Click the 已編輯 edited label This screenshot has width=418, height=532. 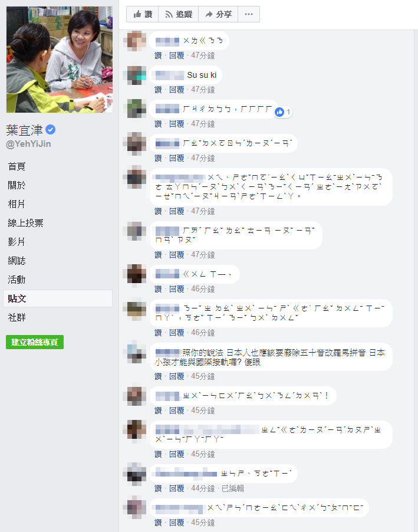point(233,488)
